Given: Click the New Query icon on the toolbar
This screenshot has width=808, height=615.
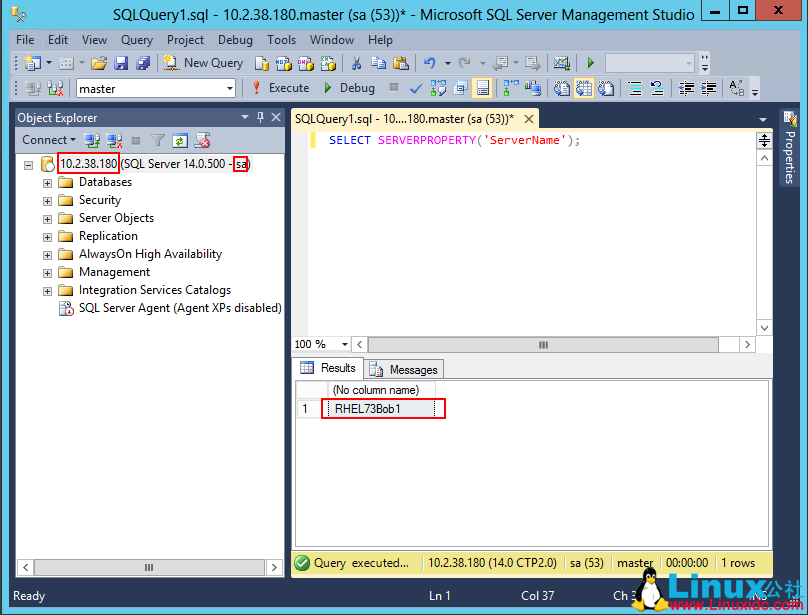Looking at the screenshot, I should point(203,63).
